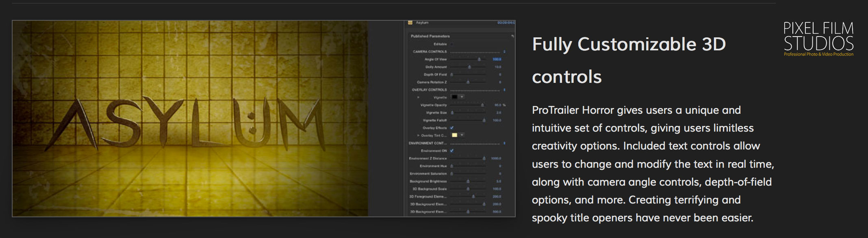Uncheck the Overlay Effects checkbox
The width and height of the screenshot is (868, 238).
point(452,128)
